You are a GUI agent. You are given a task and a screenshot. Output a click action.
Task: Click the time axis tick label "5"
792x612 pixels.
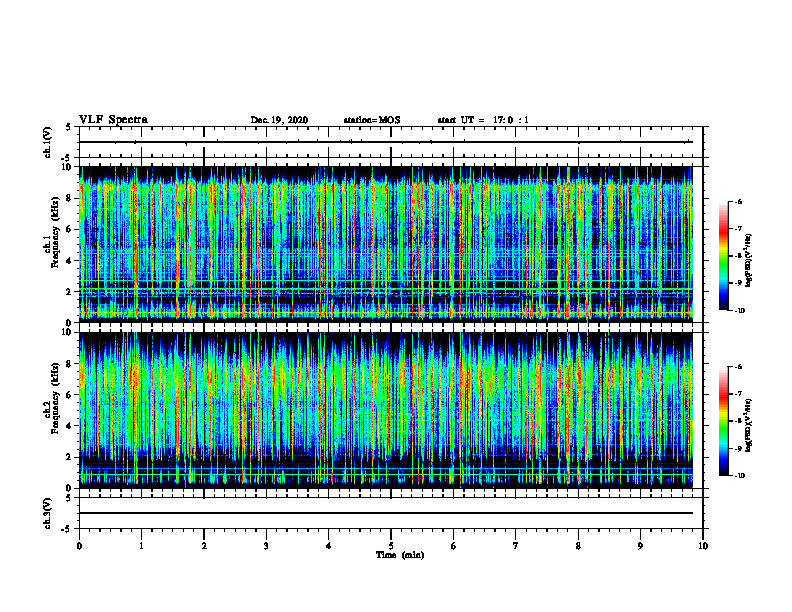pos(391,546)
